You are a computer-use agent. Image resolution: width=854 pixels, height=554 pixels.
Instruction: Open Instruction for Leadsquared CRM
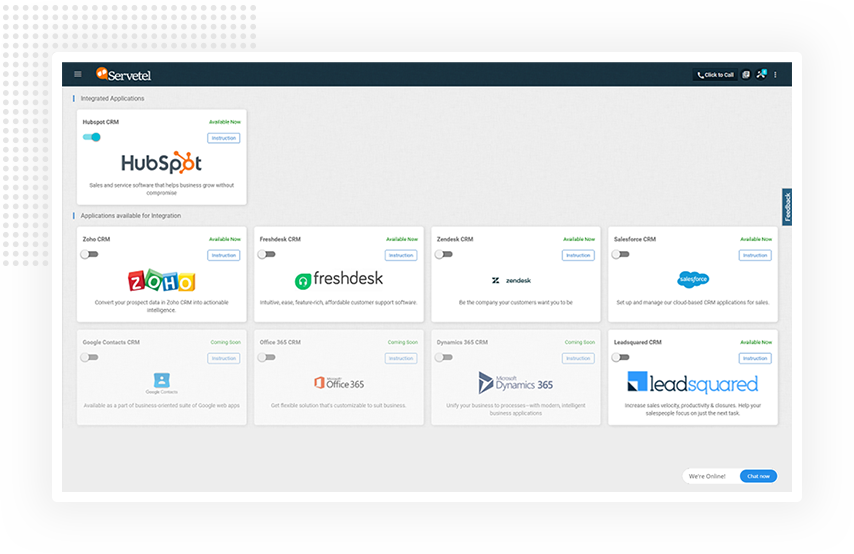pos(755,358)
